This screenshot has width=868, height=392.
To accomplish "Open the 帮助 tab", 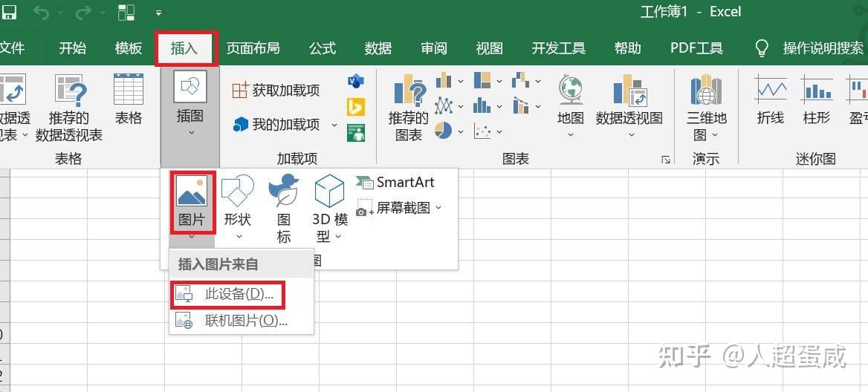I will [628, 49].
